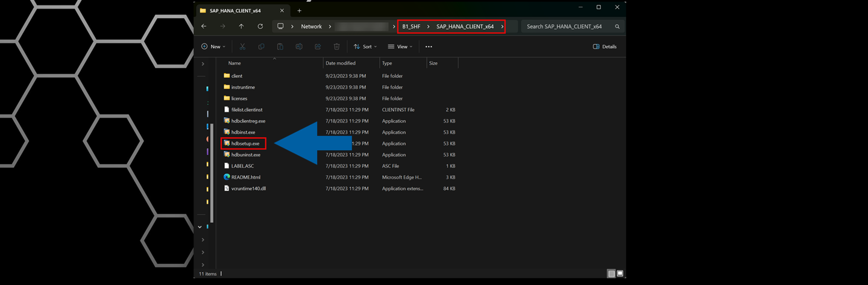Open See more ellipsis menu

[x=429, y=46]
